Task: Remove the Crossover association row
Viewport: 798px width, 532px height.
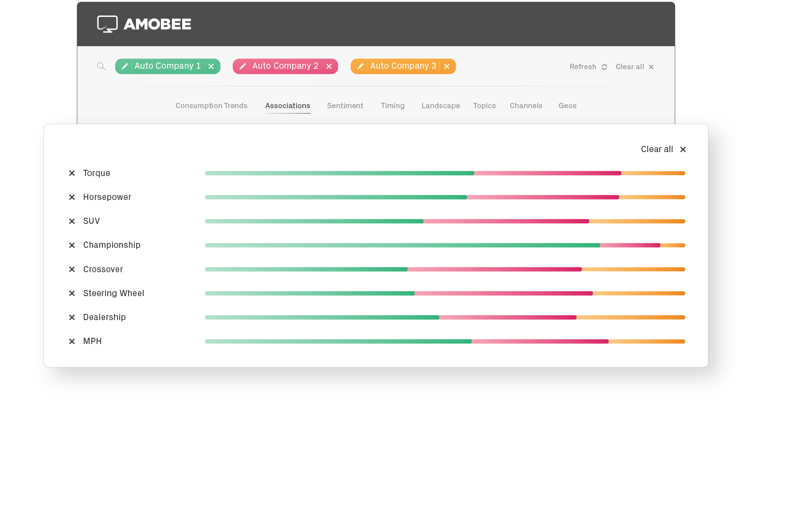Action: (72, 270)
